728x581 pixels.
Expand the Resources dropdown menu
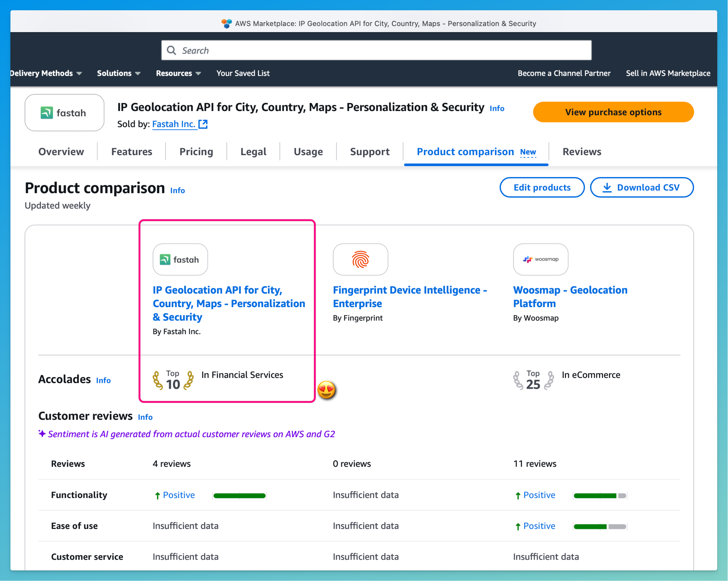178,73
